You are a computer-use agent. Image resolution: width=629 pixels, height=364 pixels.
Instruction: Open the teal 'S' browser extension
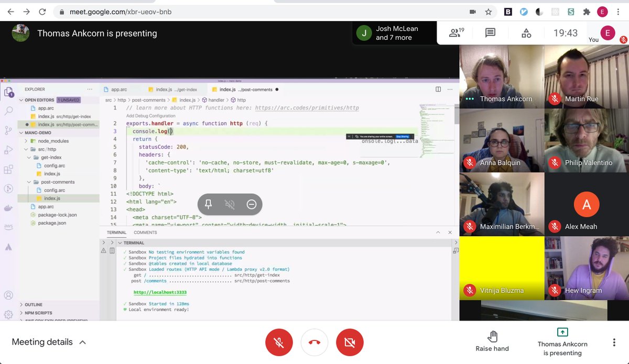[x=570, y=12]
